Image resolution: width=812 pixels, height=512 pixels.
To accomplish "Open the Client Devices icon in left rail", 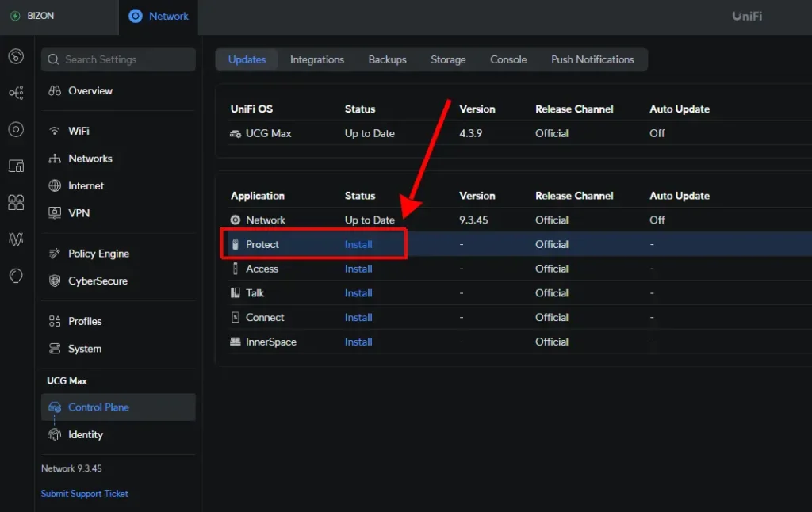I will click(16, 166).
